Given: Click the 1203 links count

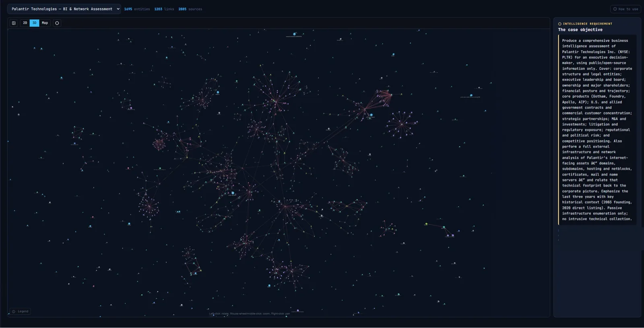Looking at the screenshot, I should pos(164,9).
